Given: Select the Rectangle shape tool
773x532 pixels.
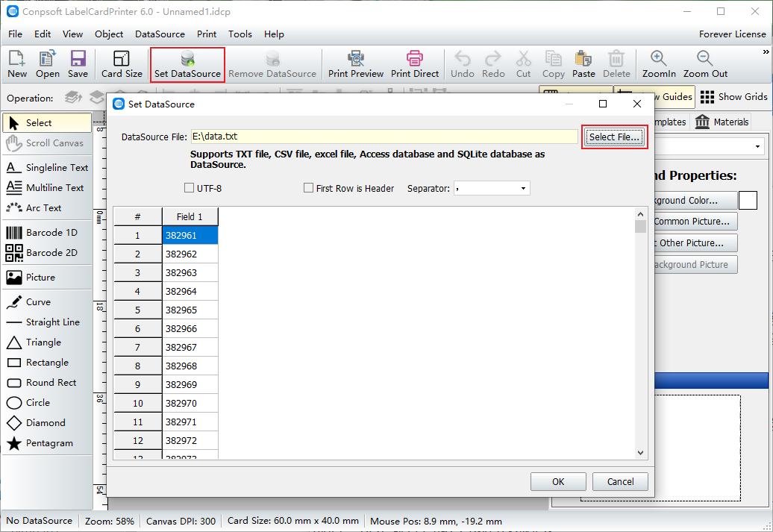Looking at the screenshot, I should [x=47, y=363].
